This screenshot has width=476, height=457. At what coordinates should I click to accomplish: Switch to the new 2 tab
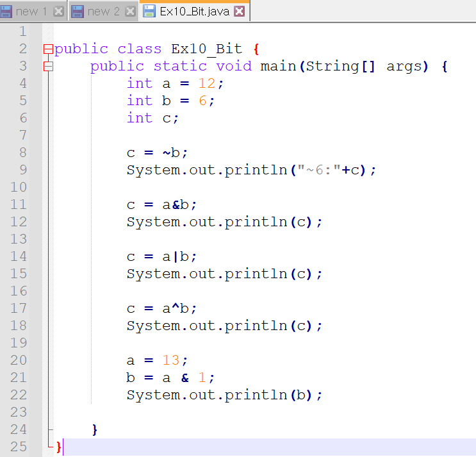[x=103, y=12]
